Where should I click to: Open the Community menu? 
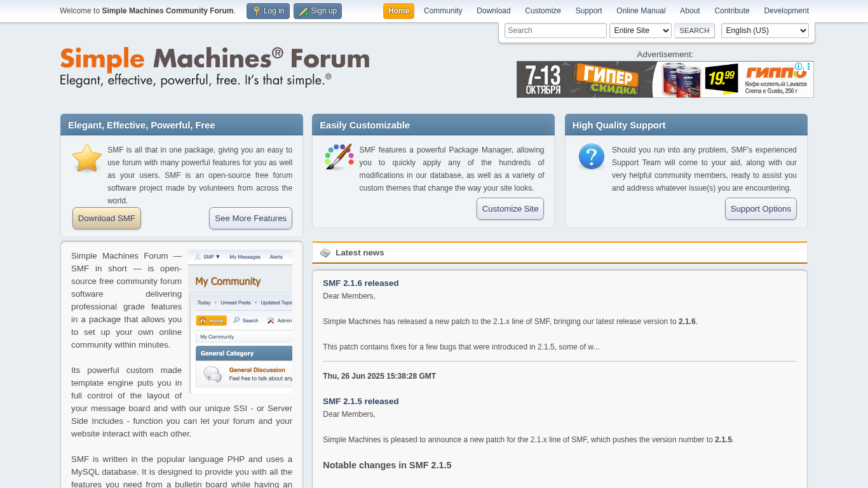[443, 11]
